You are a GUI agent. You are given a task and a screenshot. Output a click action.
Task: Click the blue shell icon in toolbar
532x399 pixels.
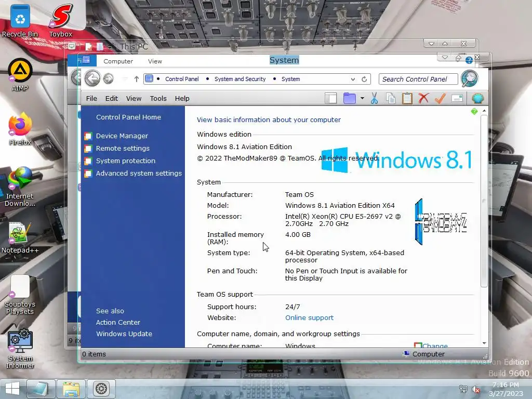pos(478,98)
